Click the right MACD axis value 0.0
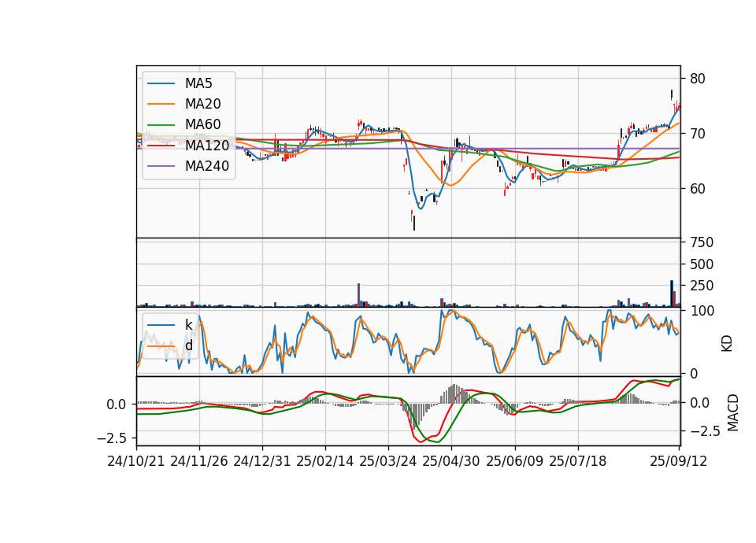This screenshot has width=756, height=543. [699, 403]
